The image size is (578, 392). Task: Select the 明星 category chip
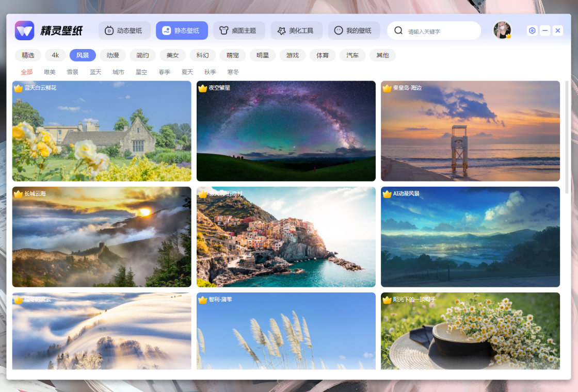(x=263, y=55)
